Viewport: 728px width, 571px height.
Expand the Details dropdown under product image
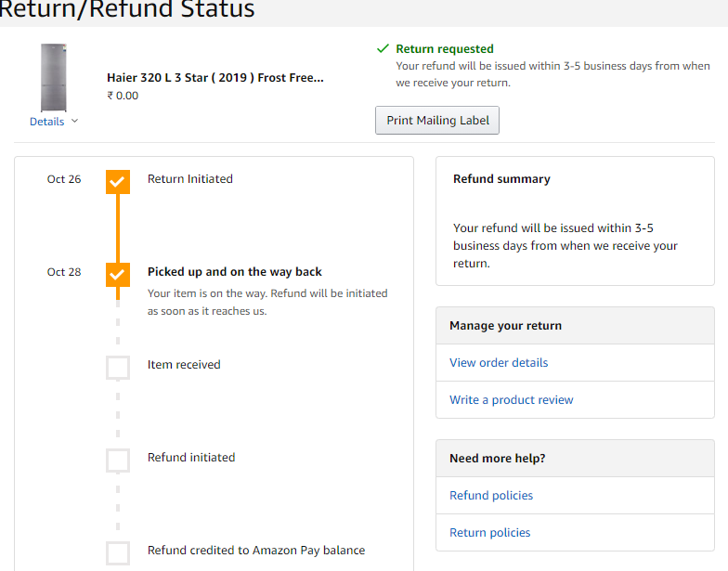pyautogui.click(x=54, y=122)
